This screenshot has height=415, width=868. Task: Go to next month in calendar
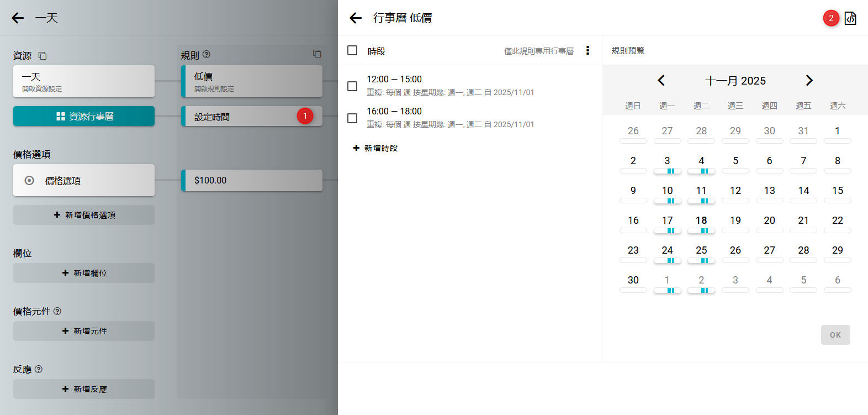809,81
